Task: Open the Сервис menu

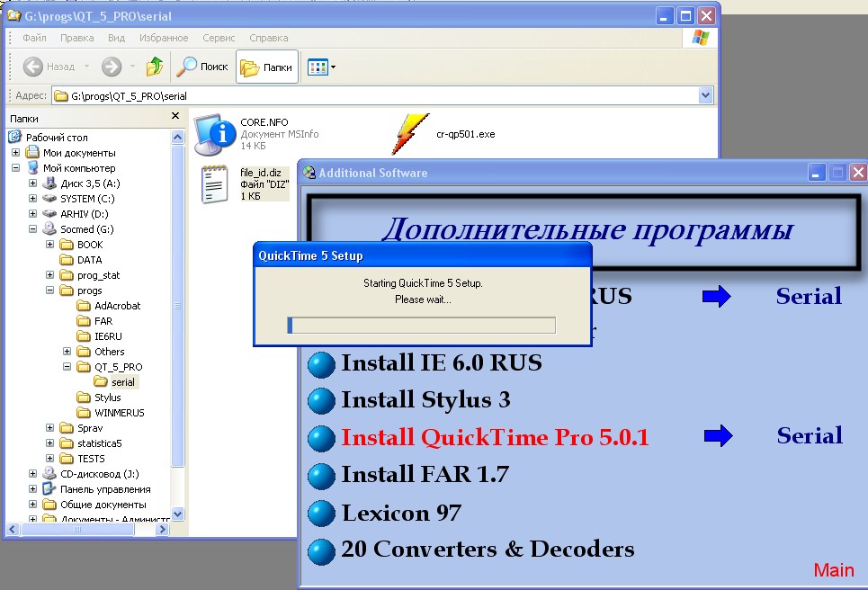Action: (x=219, y=38)
